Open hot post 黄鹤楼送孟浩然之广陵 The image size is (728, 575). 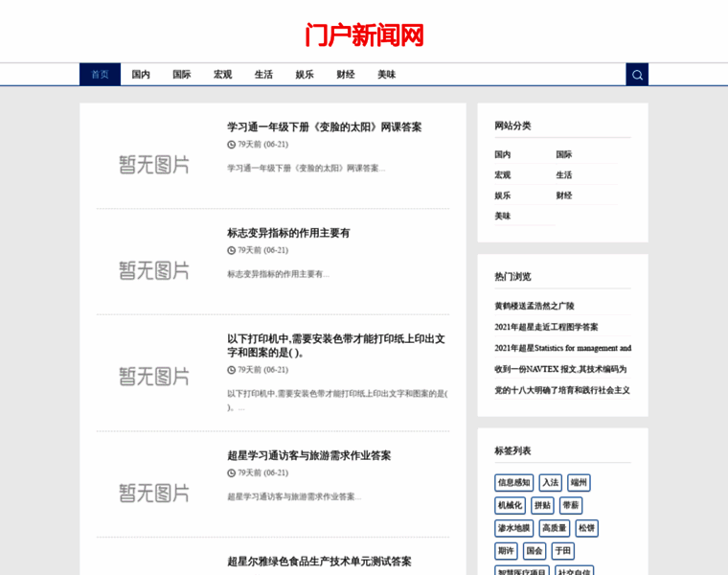[x=535, y=306]
